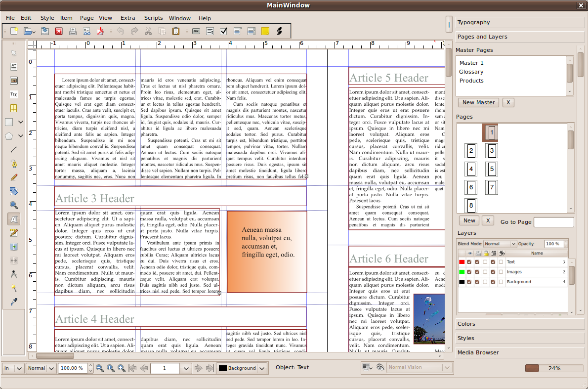The image size is (588, 389).
Task: Select the Insert Image Frame tool
Action: point(14,81)
